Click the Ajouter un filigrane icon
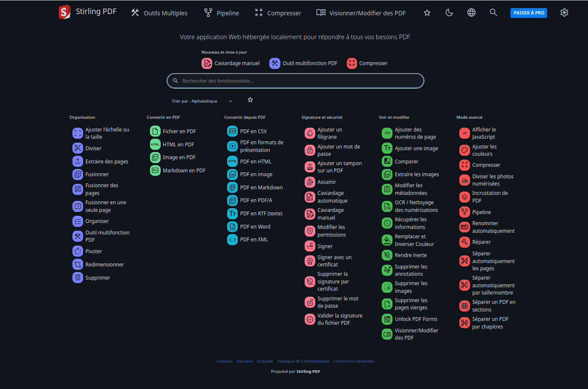The width and height of the screenshot is (588, 389). [310, 133]
